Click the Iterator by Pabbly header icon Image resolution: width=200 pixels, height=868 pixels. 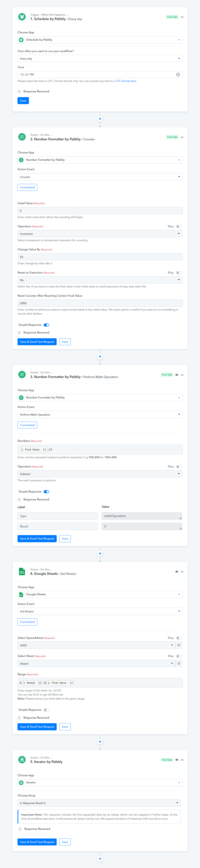pos(22,759)
